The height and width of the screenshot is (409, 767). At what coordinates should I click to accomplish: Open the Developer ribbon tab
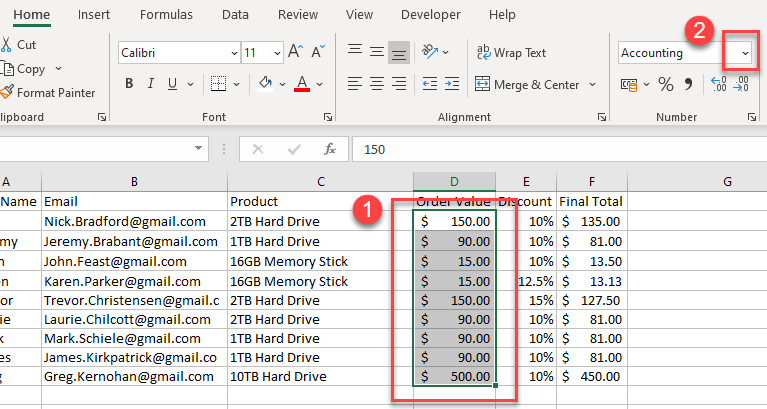pyautogui.click(x=431, y=15)
